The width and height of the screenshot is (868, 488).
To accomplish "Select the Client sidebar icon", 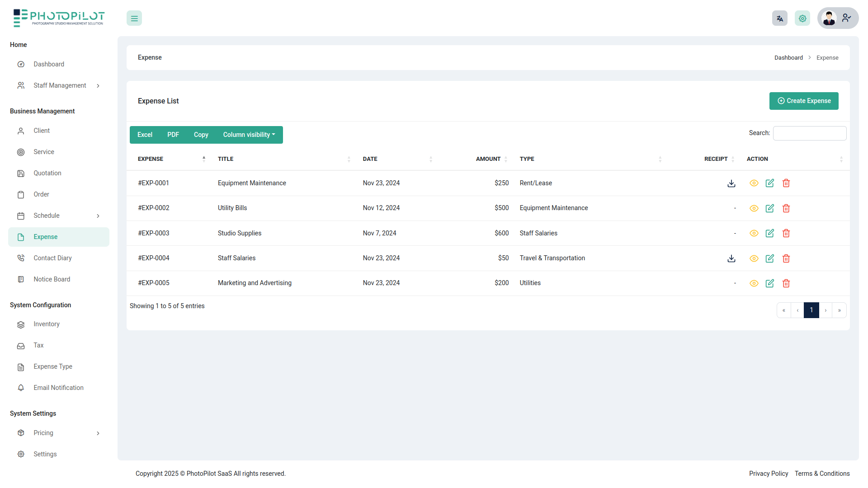I will coord(21,131).
